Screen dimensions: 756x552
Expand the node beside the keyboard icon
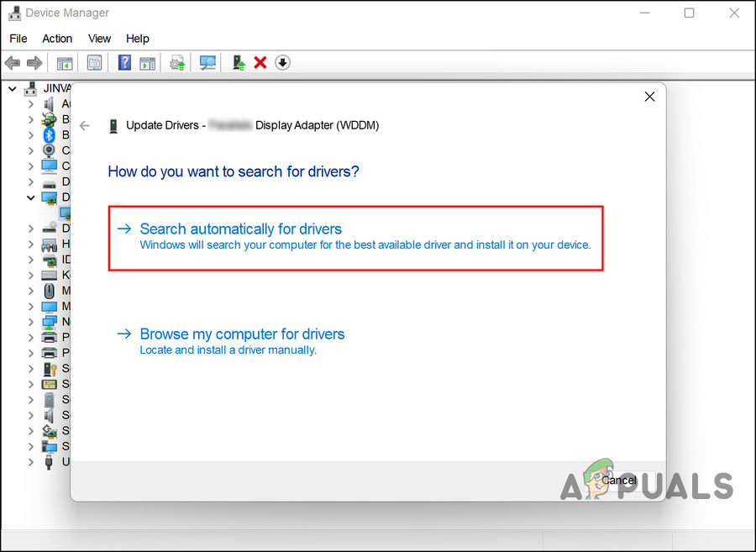coord(31,276)
